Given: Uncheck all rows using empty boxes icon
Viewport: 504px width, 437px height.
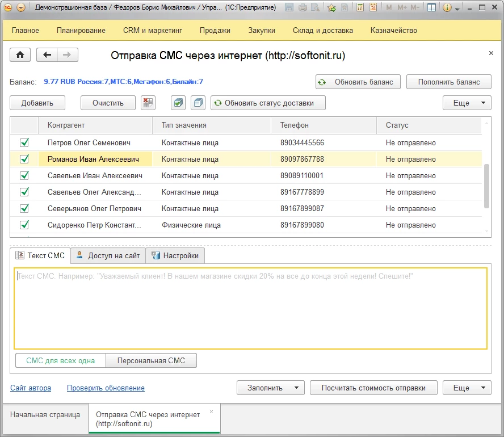Looking at the screenshot, I should click(x=198, y=103).
